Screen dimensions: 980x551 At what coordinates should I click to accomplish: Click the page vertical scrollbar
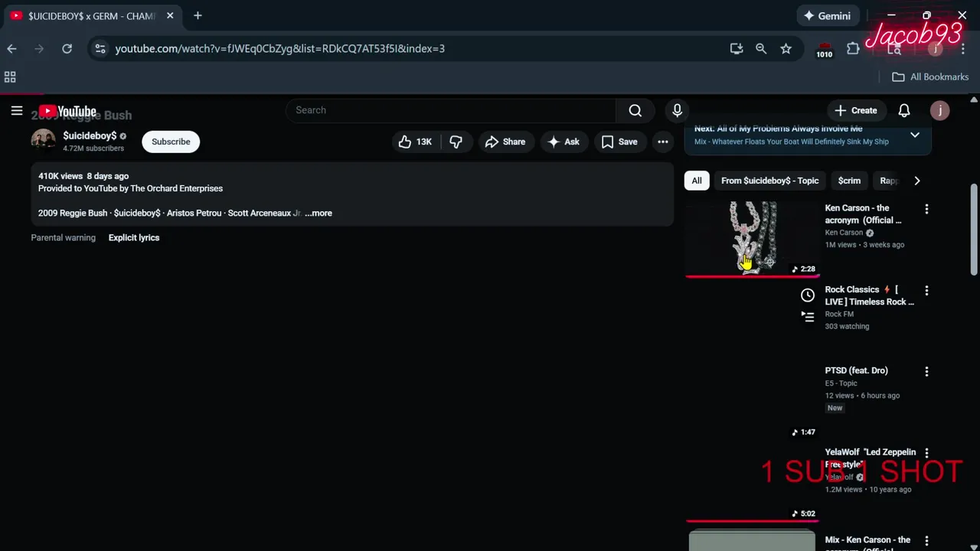(x=974, y=230)
